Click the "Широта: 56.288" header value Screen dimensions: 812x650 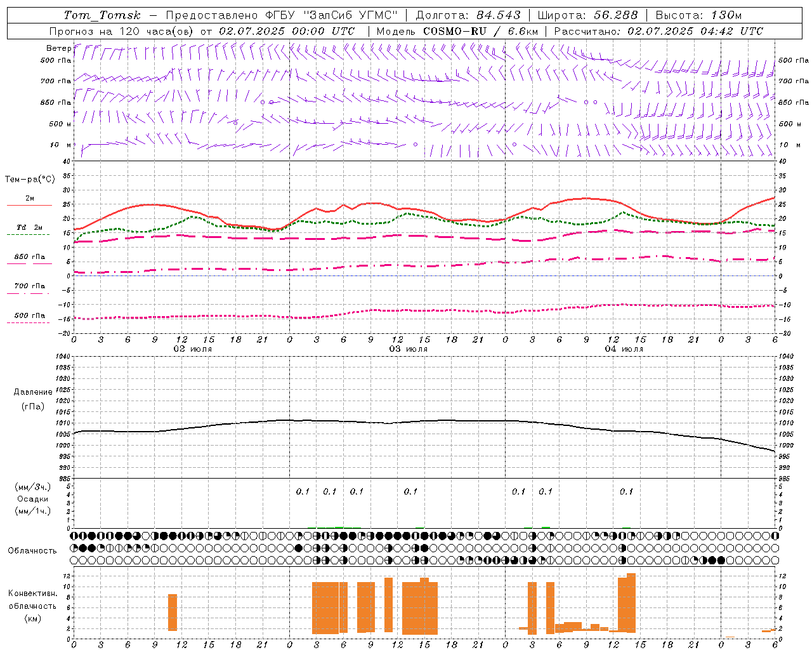pyautogui.click(x=587, y=15)
